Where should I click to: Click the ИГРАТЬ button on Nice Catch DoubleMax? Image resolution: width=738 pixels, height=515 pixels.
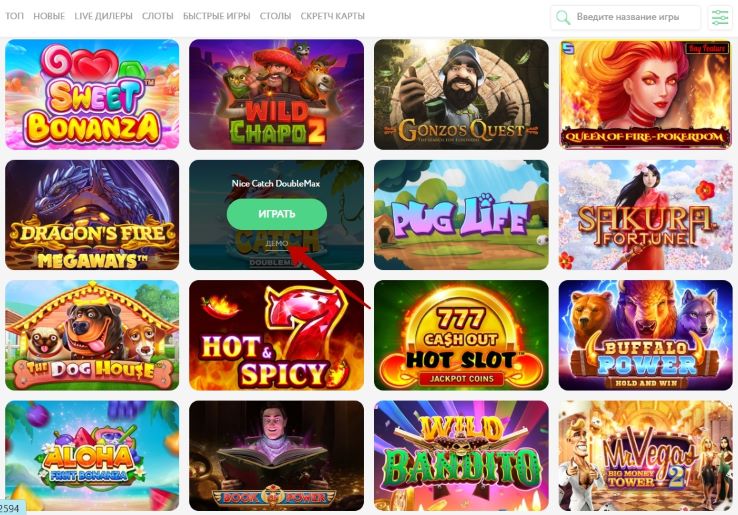(277, 214)
